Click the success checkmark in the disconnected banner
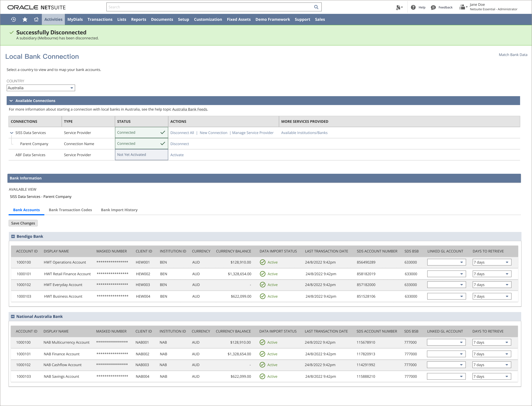The width and height of the screenshot is (532, 406). tap(11, 32)
